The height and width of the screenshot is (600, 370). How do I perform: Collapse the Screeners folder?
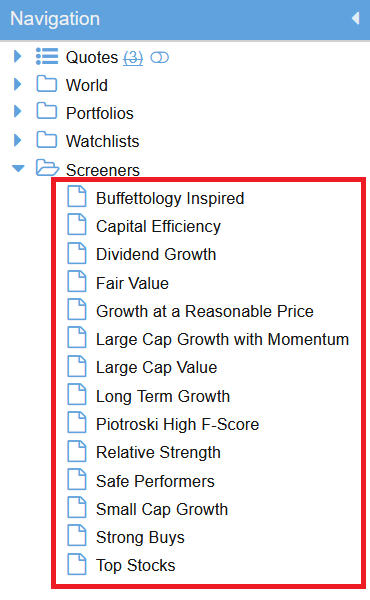pyautogui.click(x=18, y=168)
